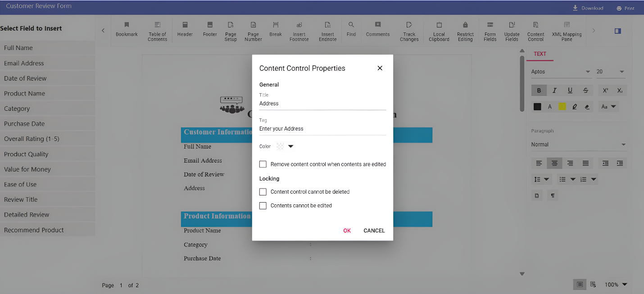Check Remove content control when contents edited
This screenshot has width=644, height=294.
point(263,164)
